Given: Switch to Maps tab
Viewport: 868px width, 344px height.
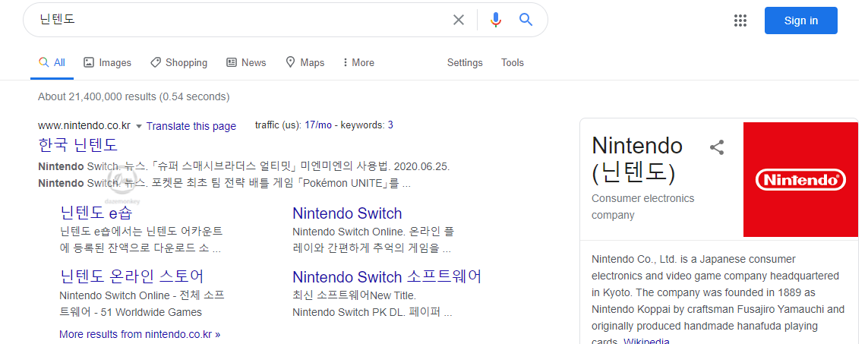Looking at the screenshot, I should 305,62.
